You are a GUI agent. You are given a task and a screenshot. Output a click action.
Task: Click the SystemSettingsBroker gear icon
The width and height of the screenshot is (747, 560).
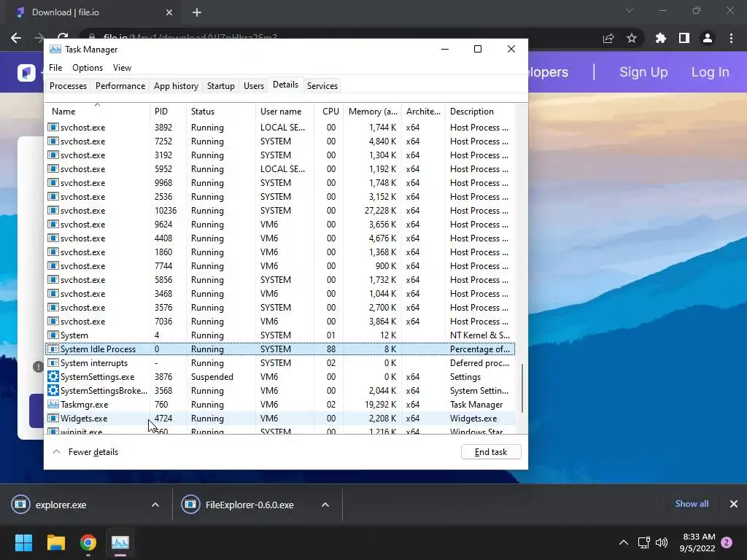(x=53, y=391)
